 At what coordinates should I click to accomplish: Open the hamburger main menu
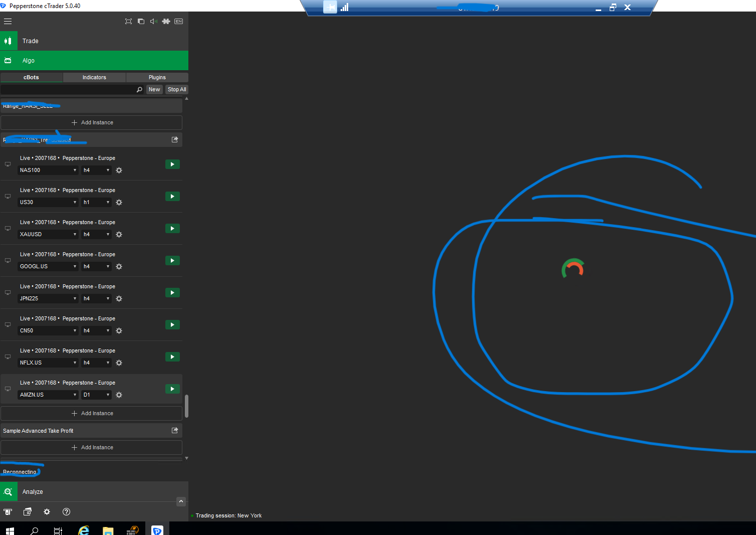tap(8, 22)
